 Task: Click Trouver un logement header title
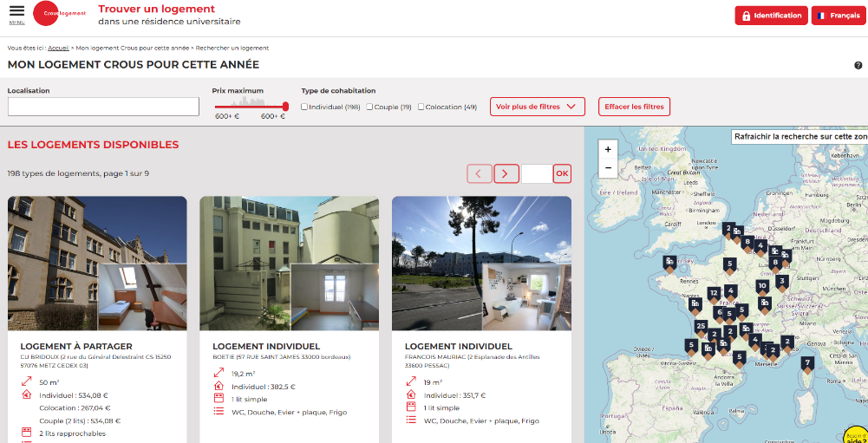click(157, 9)
